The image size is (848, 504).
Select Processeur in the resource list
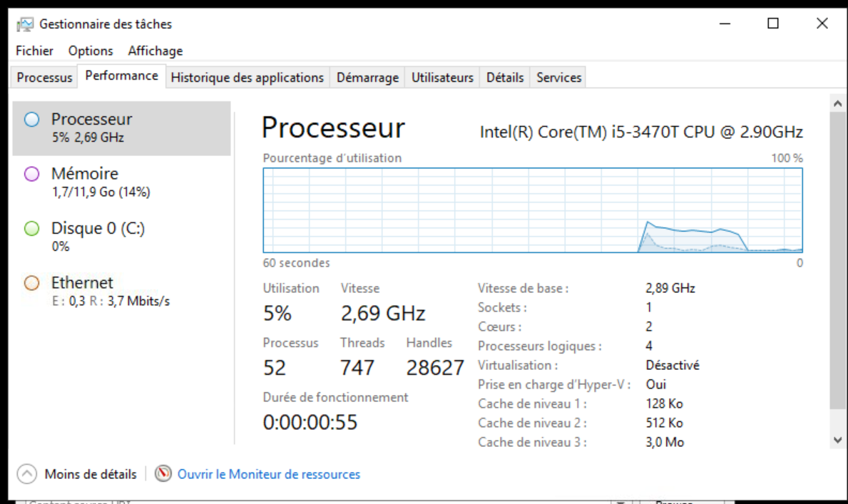coord(122,128)
